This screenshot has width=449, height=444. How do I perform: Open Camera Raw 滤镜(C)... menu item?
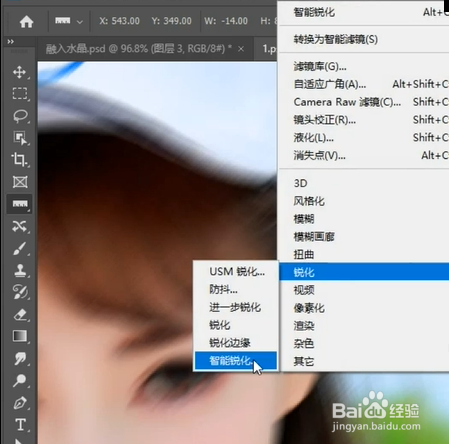pyautogui.click(x=364, y=102)
